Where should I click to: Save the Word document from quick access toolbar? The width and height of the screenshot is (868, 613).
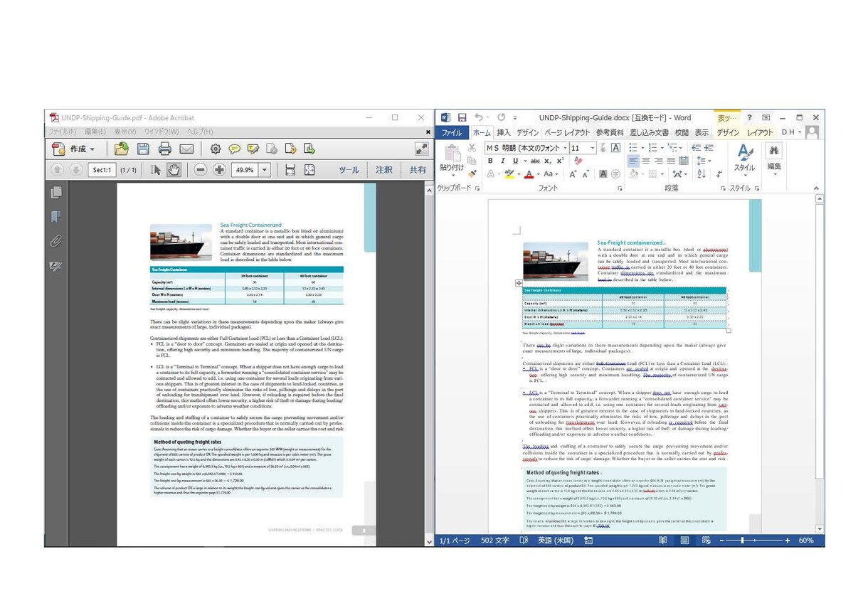(462, 117)
